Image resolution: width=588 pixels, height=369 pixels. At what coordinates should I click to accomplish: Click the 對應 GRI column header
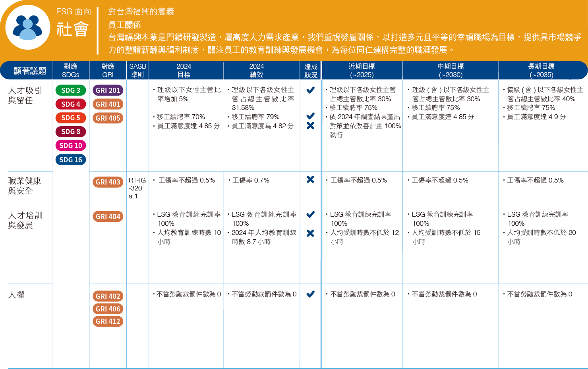click(108, 71)
